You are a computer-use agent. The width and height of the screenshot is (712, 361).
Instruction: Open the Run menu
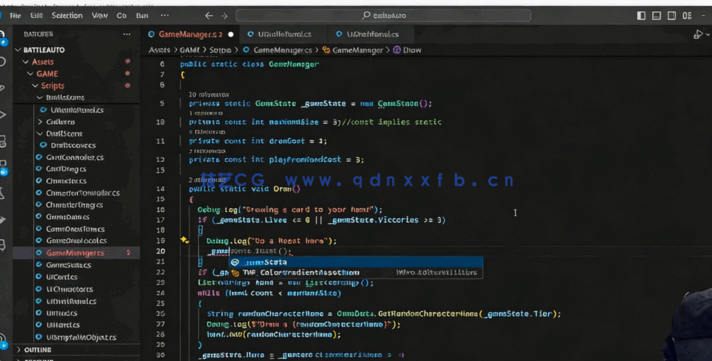click(x=142, y=15)
